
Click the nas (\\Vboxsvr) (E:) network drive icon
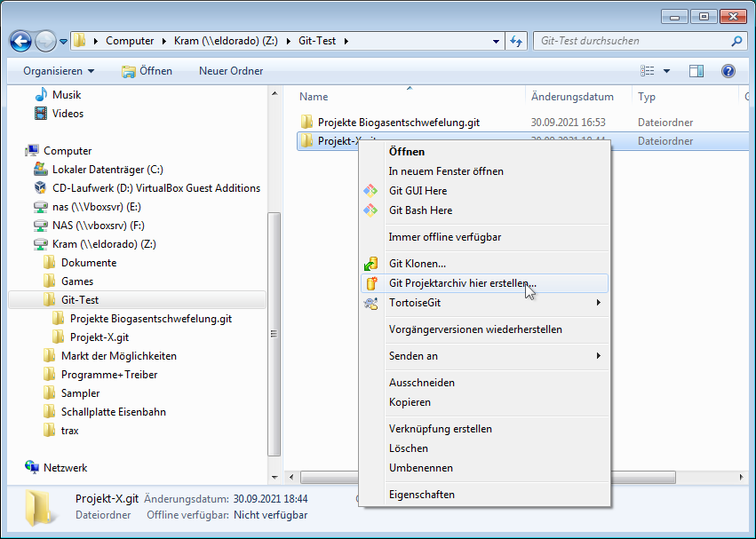click(41, 207)
